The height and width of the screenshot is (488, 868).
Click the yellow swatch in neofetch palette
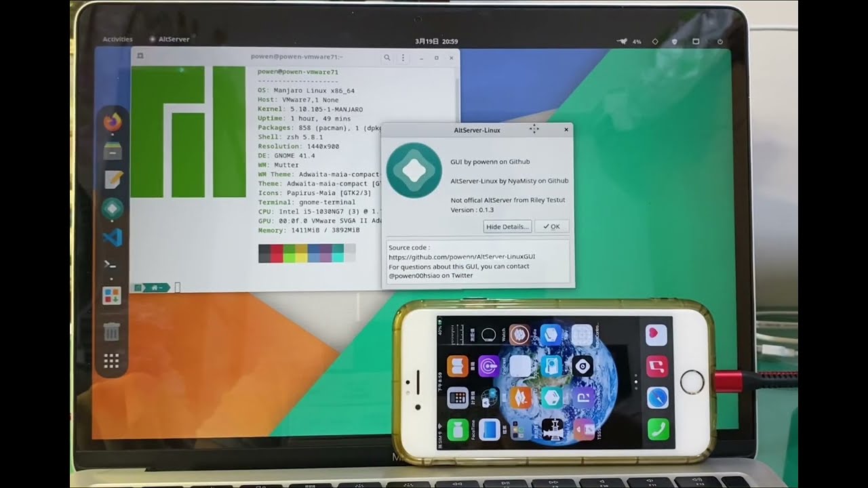[301, 254]
